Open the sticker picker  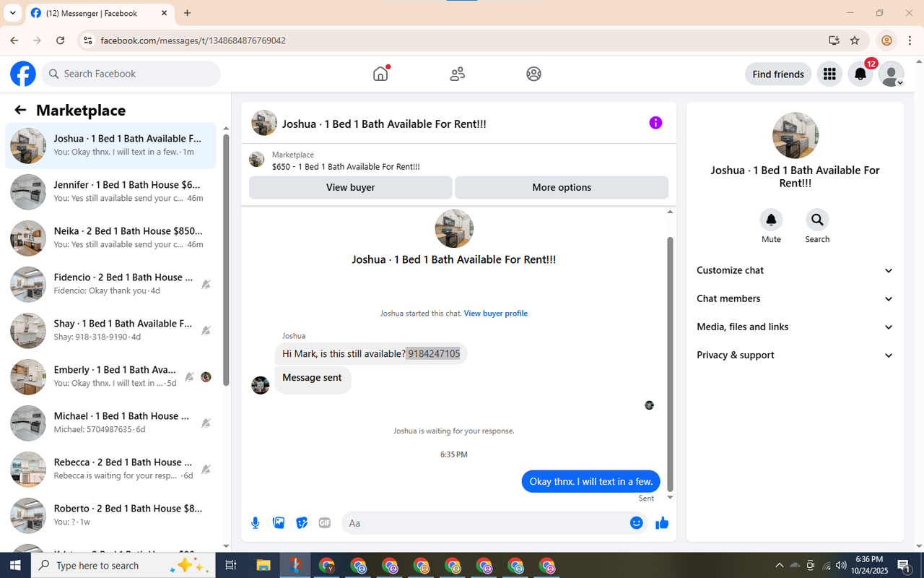tap(301, 522)
